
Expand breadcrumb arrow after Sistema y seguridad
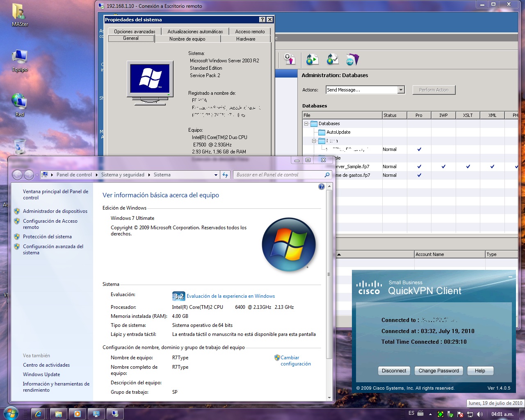coord(149,175)
